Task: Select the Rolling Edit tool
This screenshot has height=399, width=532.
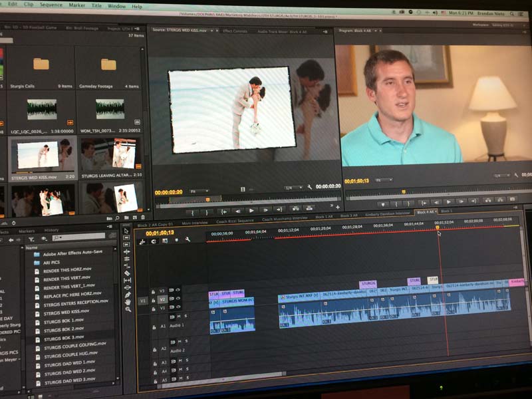Action: click(x=127, y=259)
